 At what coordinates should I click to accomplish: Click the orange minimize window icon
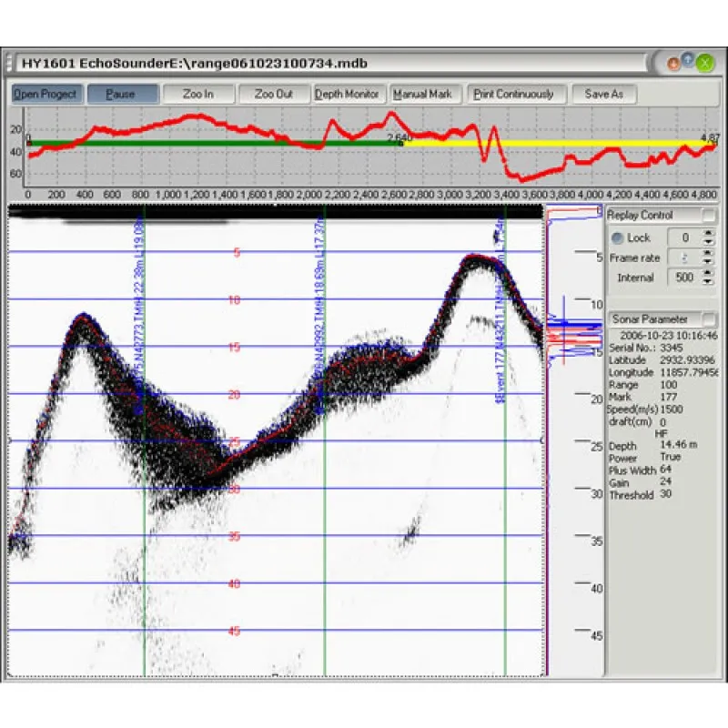tap(674, 64)
